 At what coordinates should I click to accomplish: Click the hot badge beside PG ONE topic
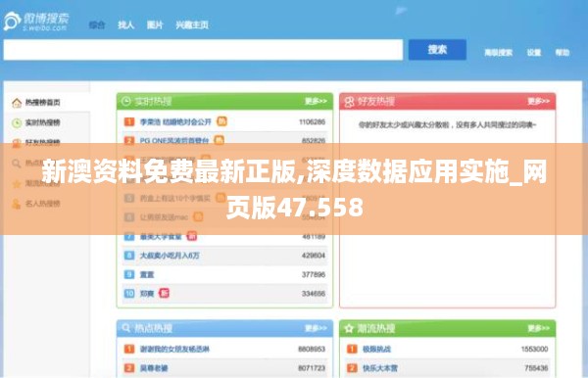point(219,140)
